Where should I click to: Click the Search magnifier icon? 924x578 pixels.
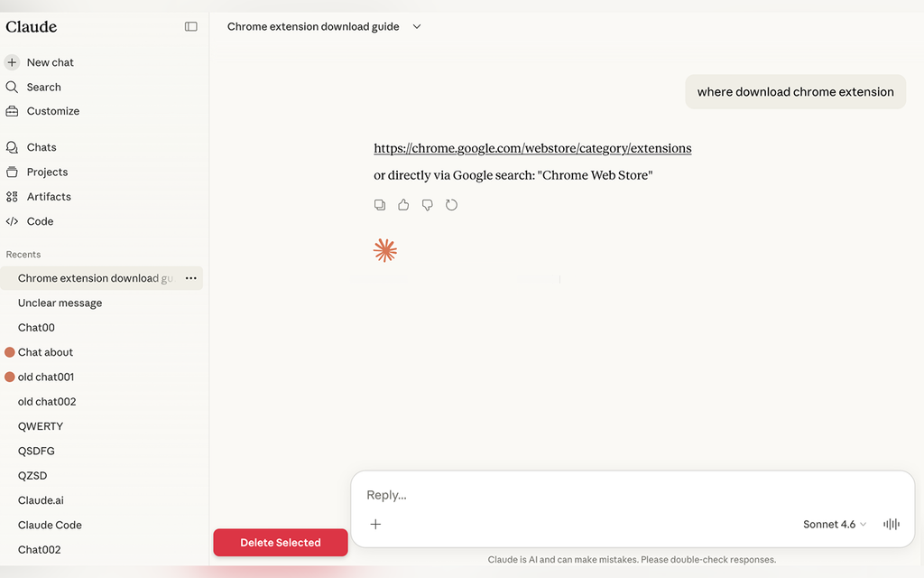pos(12,88)
